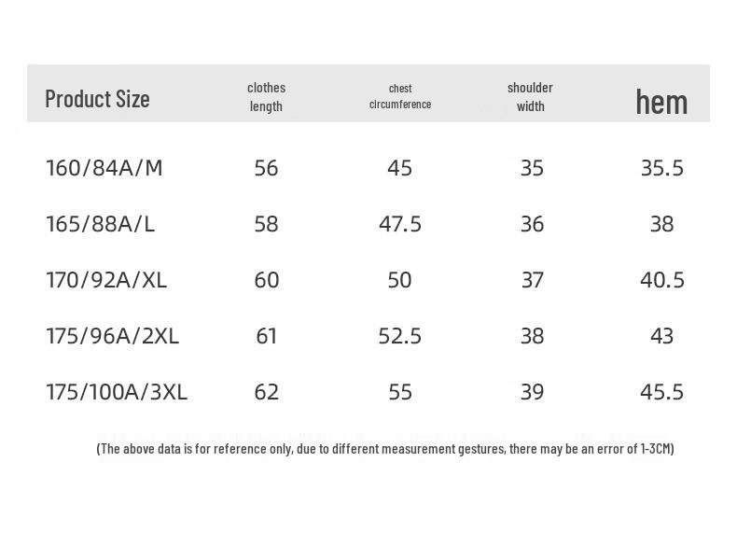The width and height of the screenshot is (737, 560).
Task: Click shoulder width value 37 for XL
Action: 532,280
